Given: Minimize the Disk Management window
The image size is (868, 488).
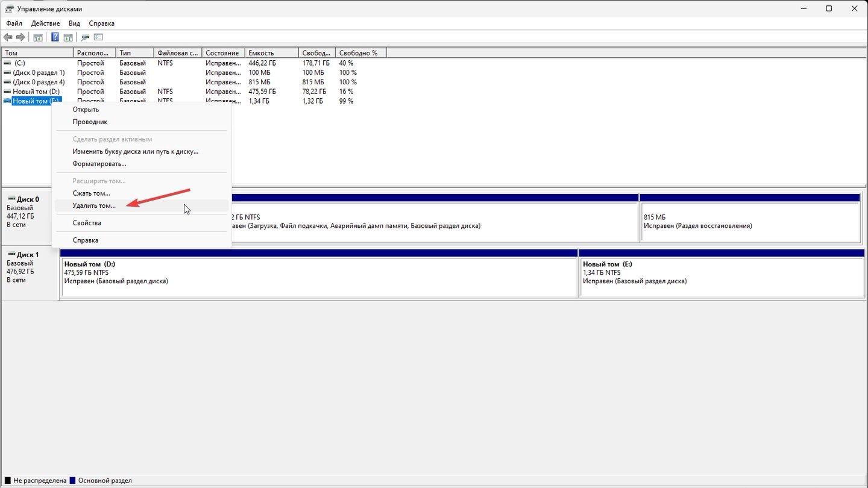Looking at the screenshot, I should coord(805,9).
